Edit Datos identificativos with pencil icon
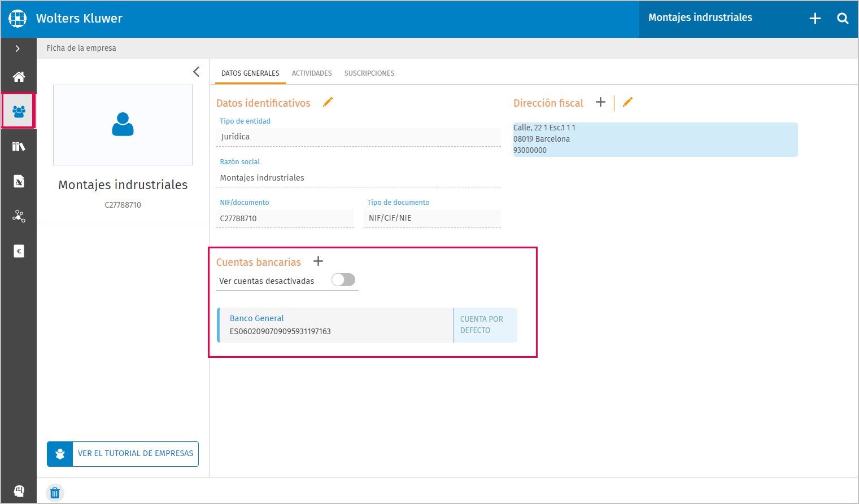 (x=328, y=102)
